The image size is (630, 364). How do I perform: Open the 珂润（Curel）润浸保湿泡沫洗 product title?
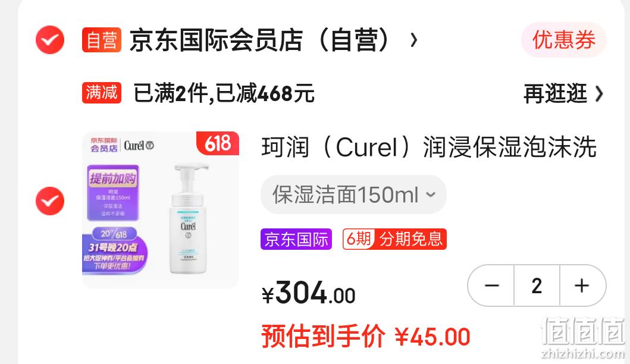point(429,147)
